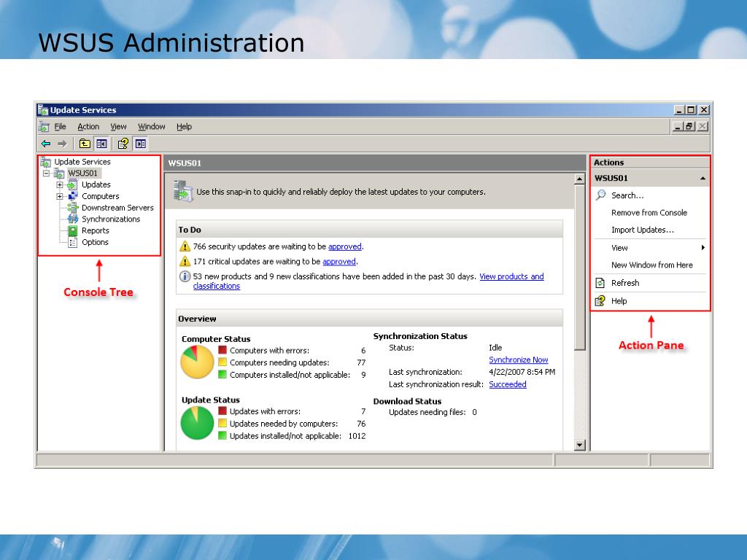Click Synchronize Now link
The image size is (747, 560).
tap(519, 360)
